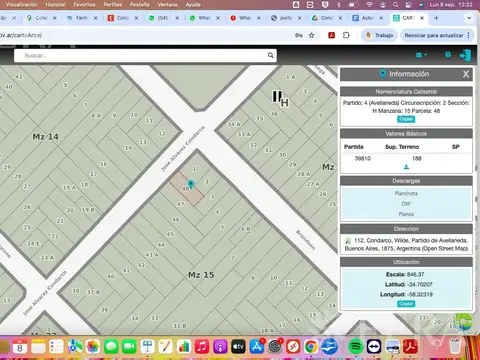Open Messages app from the Dock
Screen dimensions: 480x360
tap(111, 347)
